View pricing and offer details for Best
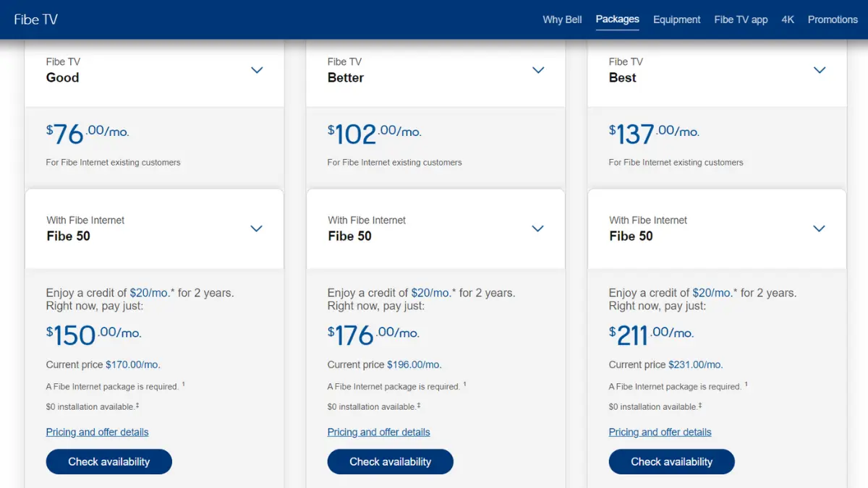 point(660,432)
